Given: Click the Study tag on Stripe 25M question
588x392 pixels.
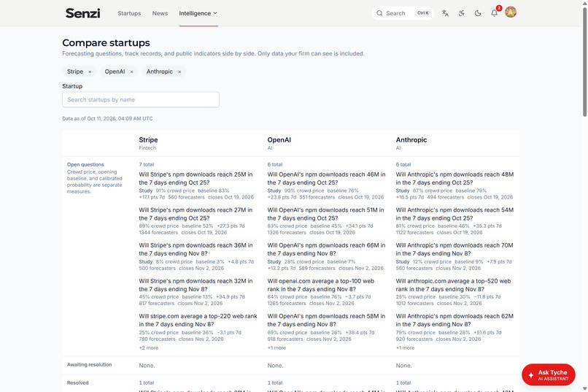Looking at the screenshot, I should (145, 191).
